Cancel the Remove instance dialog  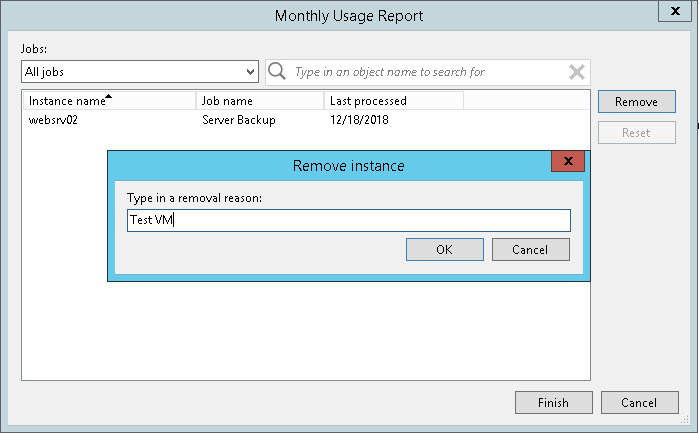(530, 249)
